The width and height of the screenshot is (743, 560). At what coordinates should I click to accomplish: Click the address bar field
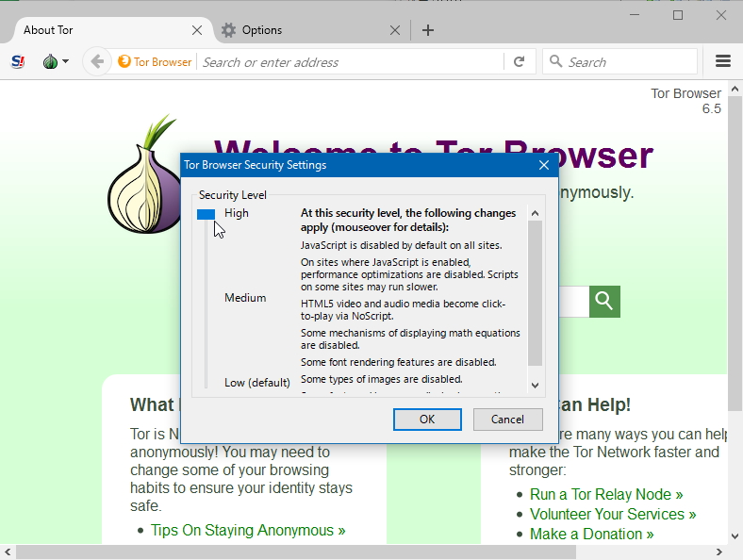pos(351,62)
